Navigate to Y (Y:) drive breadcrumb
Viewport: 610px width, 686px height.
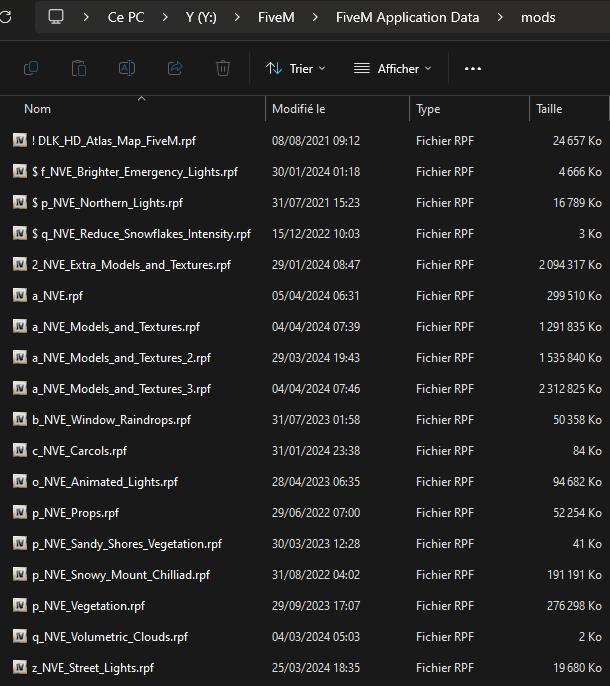tap(201, 18)
